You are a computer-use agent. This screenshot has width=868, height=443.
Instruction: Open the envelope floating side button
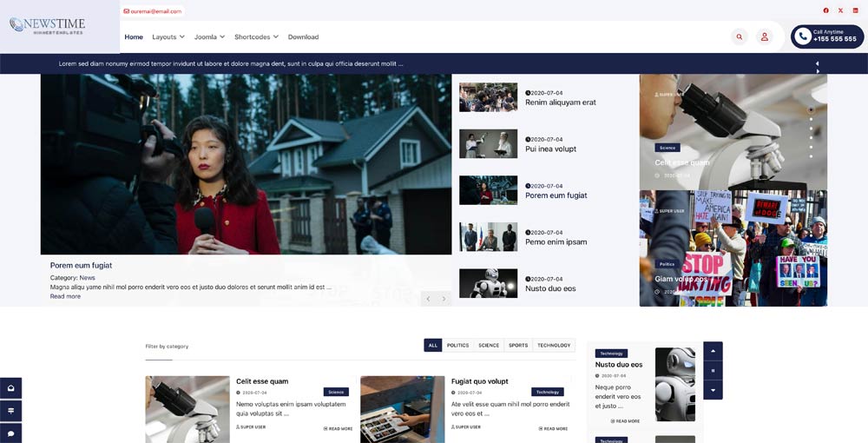[x=11, y=388]
